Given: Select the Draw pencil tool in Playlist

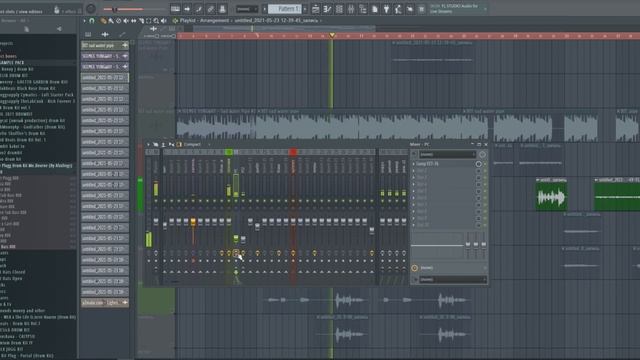Looking at the screenshot, I should (x=103, y=20).
